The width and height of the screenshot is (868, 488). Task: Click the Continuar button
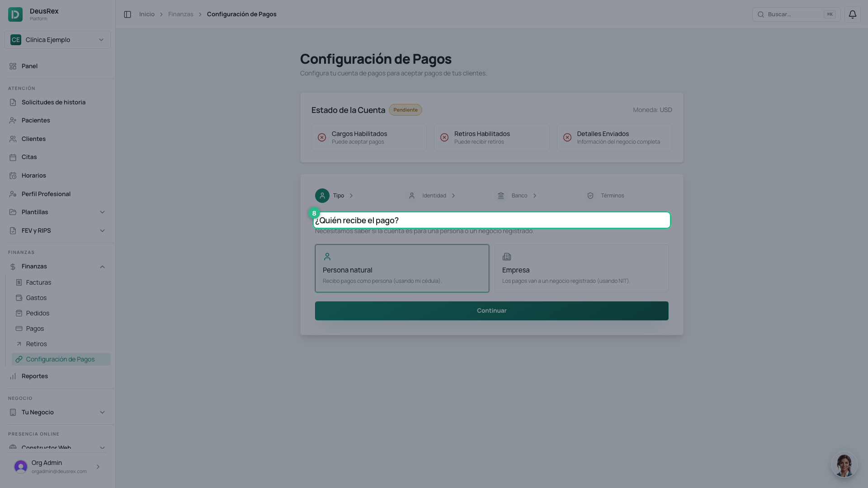491,311
